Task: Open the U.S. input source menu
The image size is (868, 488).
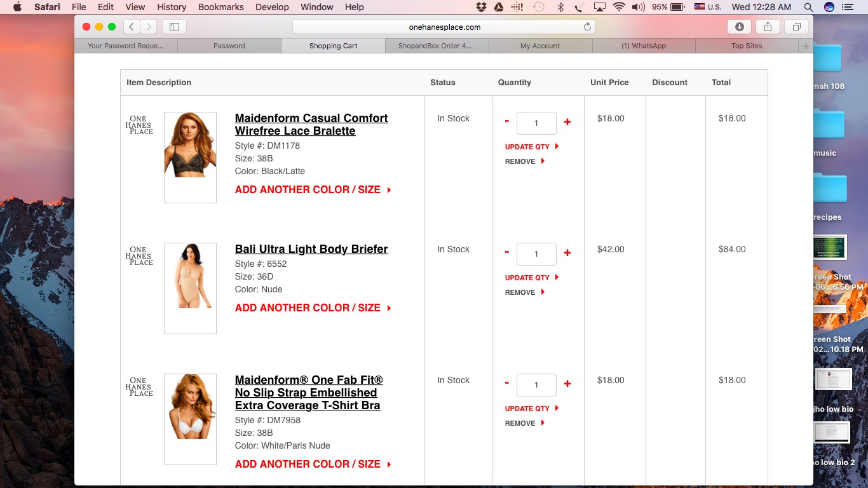Action: point(708,7)
